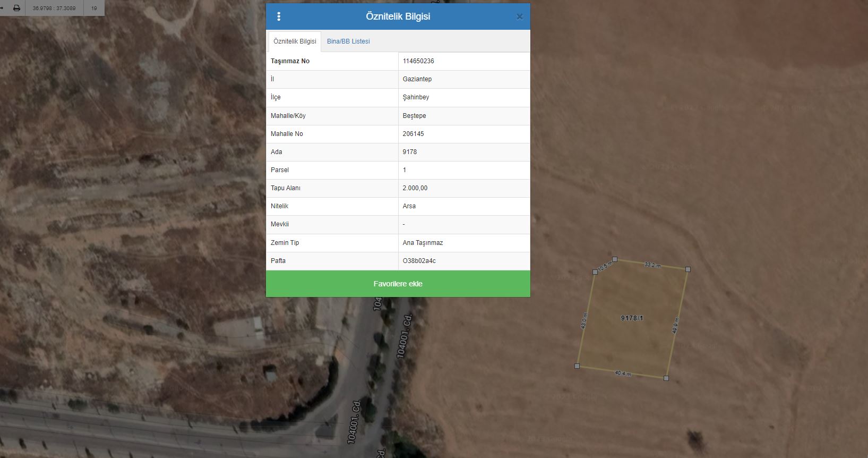Image resolution: width=868 pixels, height=458 pixels.
Task: Click the 49.9 m parcel edge label
Action: (675, 325)
